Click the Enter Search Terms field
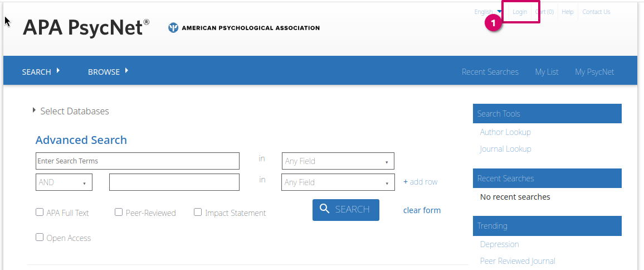 click(x=137, y=161)
